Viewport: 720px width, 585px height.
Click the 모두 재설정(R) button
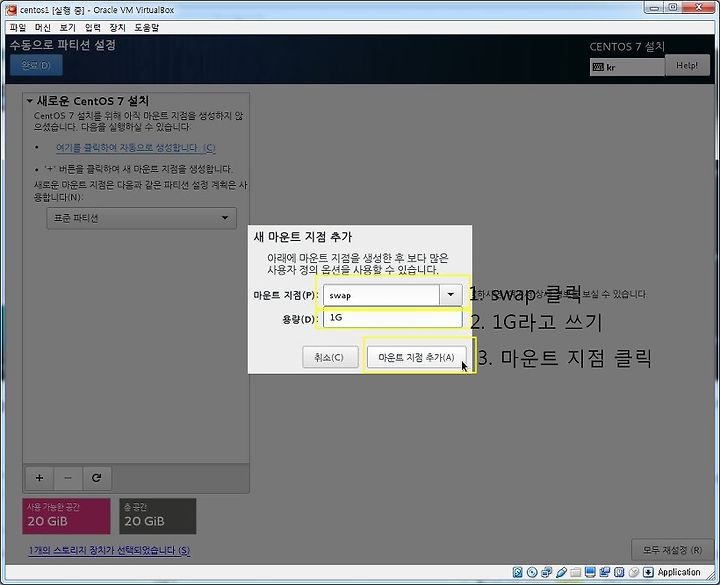672,550
